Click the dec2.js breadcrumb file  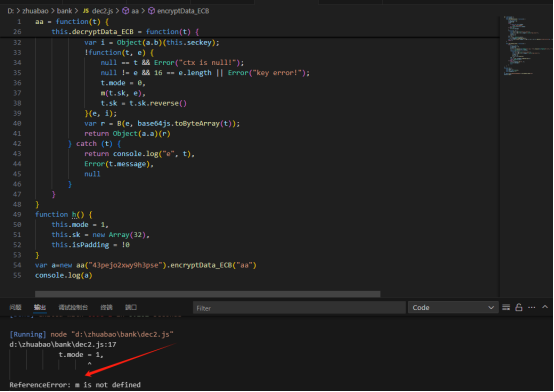tap(102, 11)
